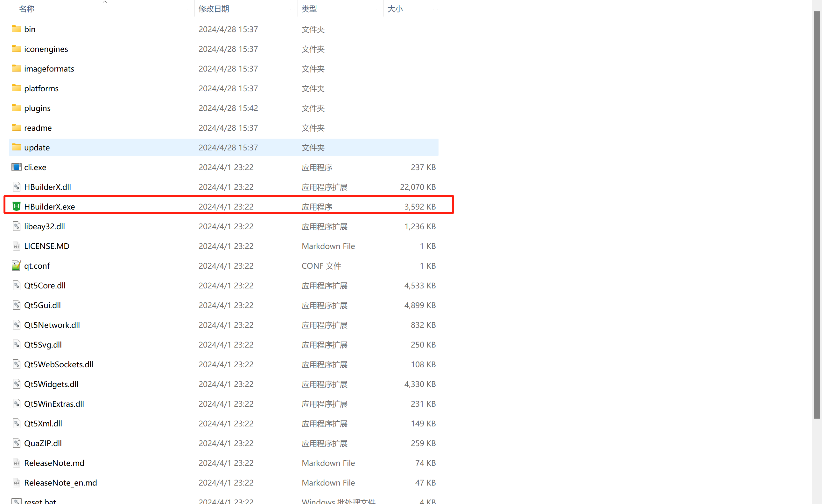This screenshot has height=504, width=822.
Task: Click the sort arrow above the name column
Action: point(105,2)
